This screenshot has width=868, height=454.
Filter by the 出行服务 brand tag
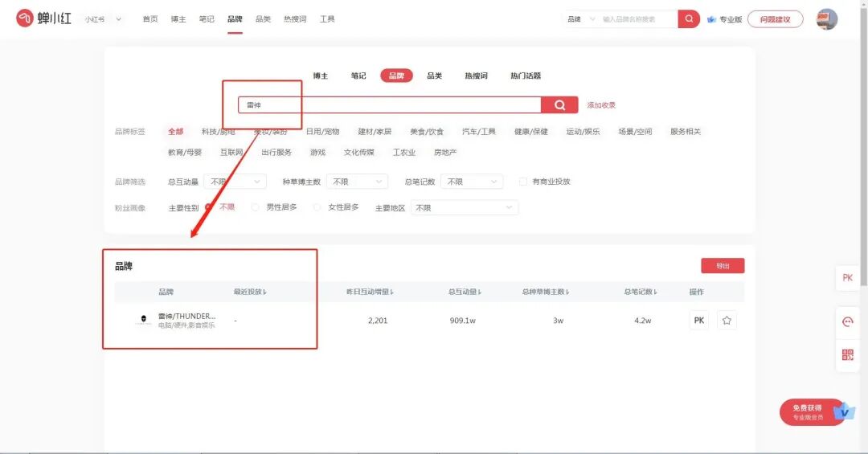[276, 152]
